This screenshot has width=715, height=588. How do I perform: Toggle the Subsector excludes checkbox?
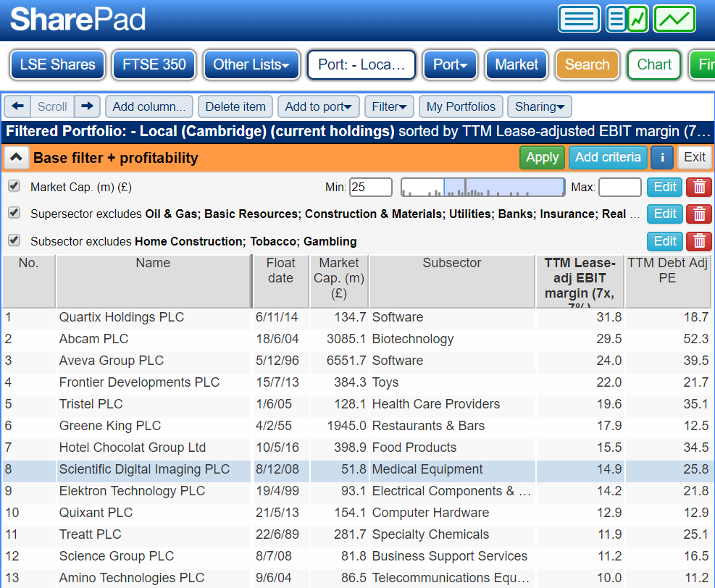[14, 240]
